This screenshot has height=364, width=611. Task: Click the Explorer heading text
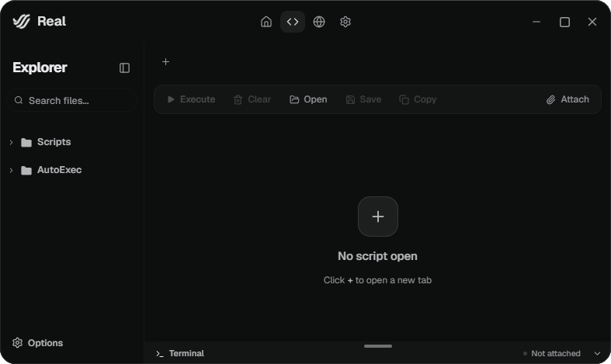[x=40, y=68]
